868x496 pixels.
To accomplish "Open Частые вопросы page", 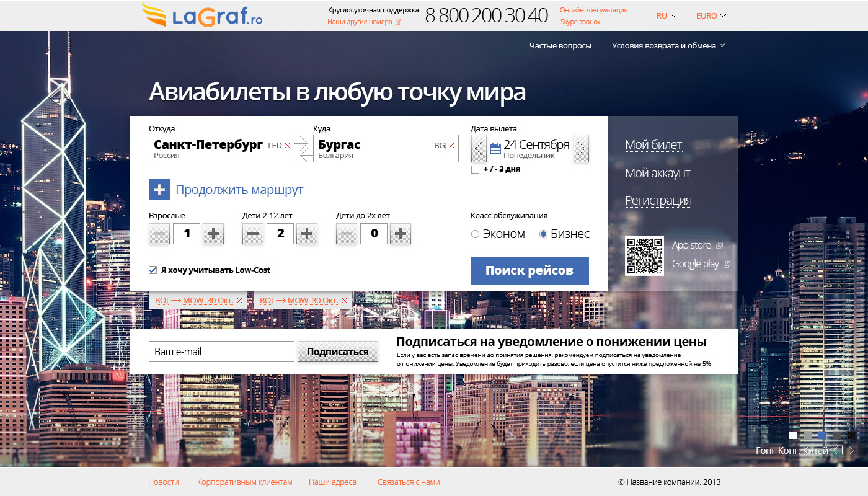I will pyautogui.click(x=560, y=46).
